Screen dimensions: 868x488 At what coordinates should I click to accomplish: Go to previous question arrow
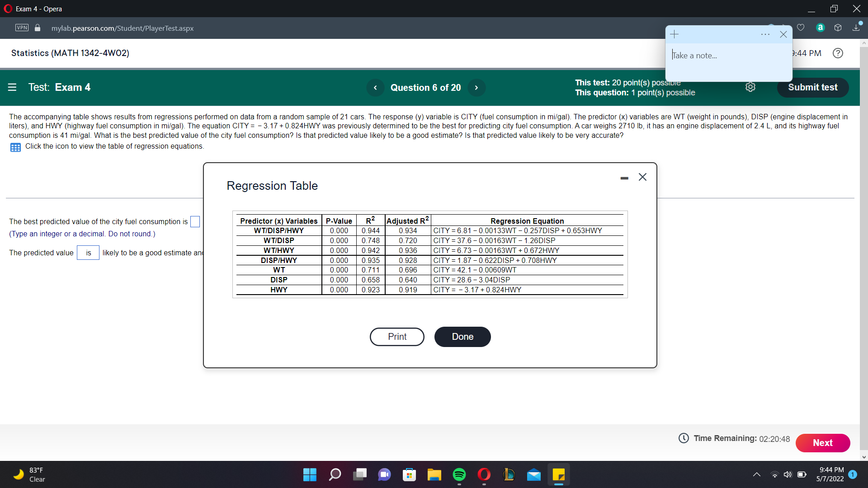[375, 88]
